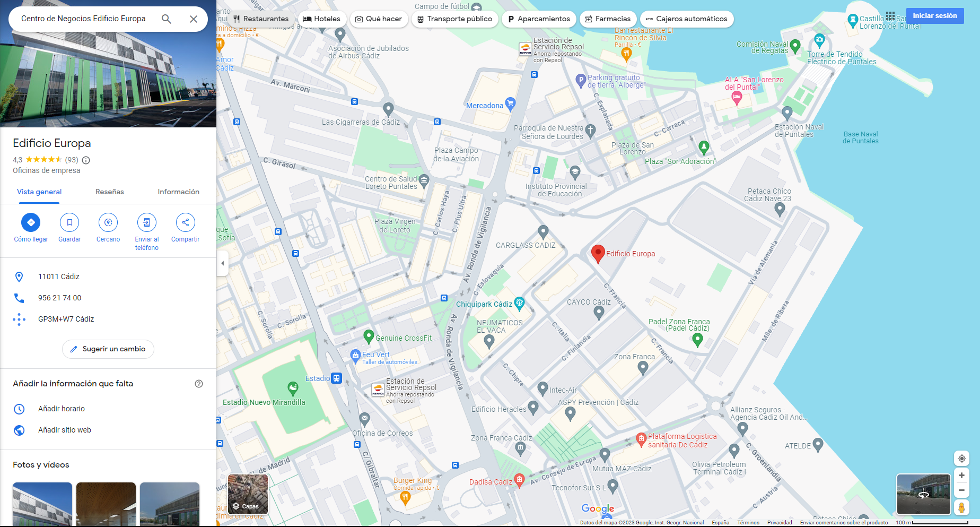This screenshot has width=980, height=527.
Task: Click Iniciar sesión button
Action: pyautogui.click(x=935, y=16)
